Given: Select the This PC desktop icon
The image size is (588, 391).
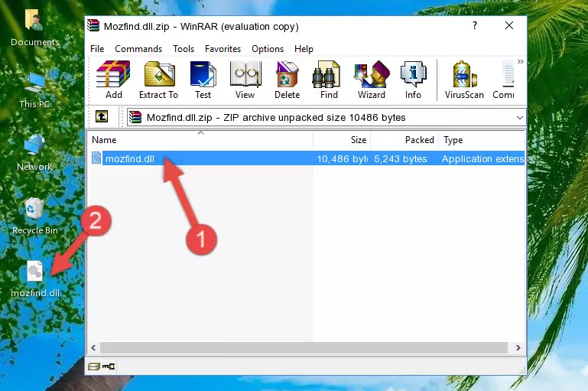Looking at the screenshot, I should point(34,91).
